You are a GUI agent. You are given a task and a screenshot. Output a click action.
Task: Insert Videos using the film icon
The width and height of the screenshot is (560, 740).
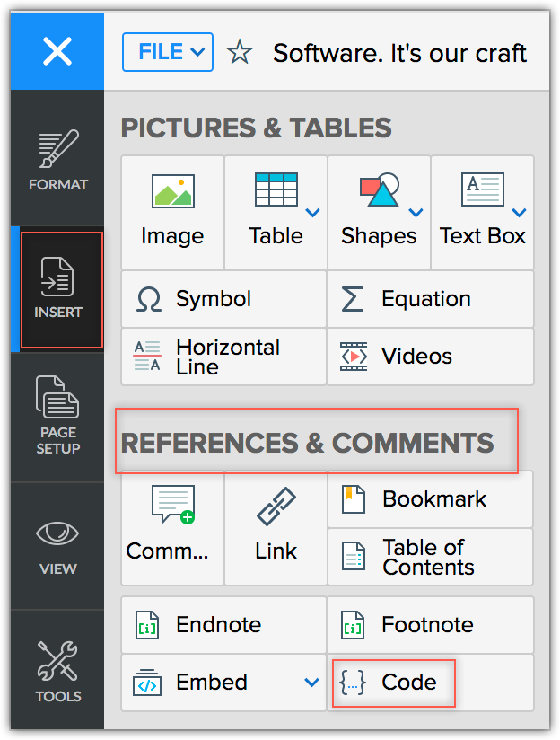[x=354, y=356]
